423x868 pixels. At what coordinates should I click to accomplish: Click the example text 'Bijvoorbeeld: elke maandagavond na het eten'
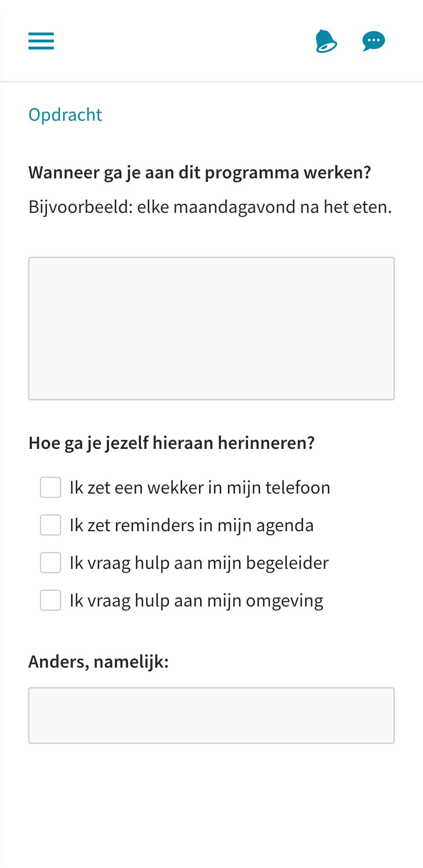click(x=210, y=207)
